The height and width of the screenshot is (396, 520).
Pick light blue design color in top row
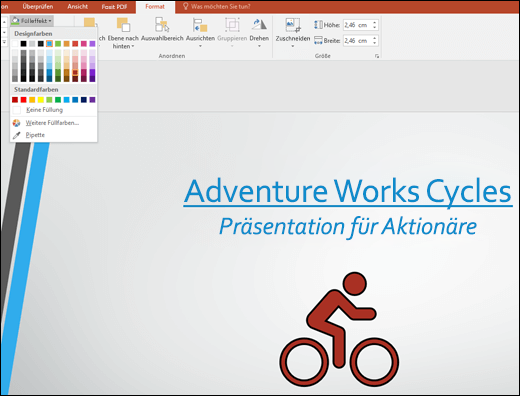coord(49,44)
